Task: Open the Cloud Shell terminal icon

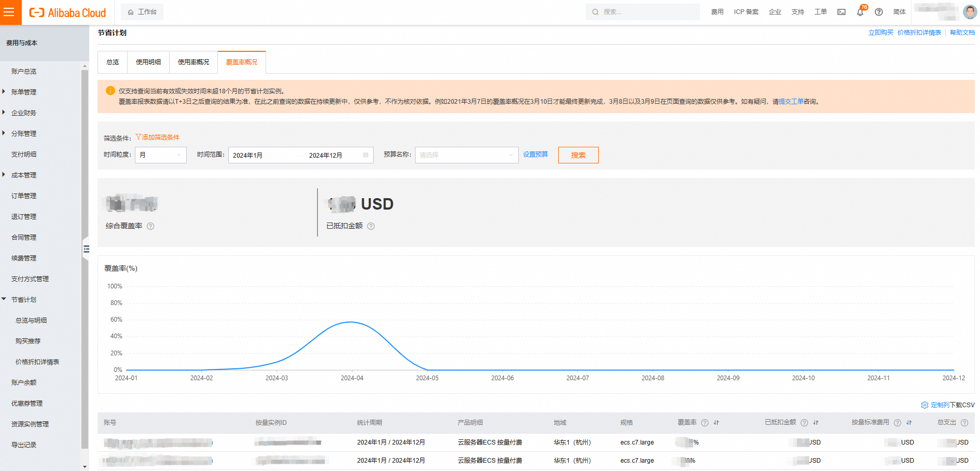Action: coord(841,12)
